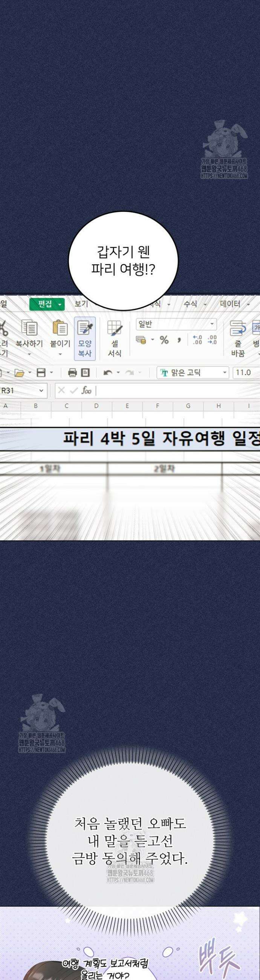Expand the save options dropdown arrow

coord(51,373)
